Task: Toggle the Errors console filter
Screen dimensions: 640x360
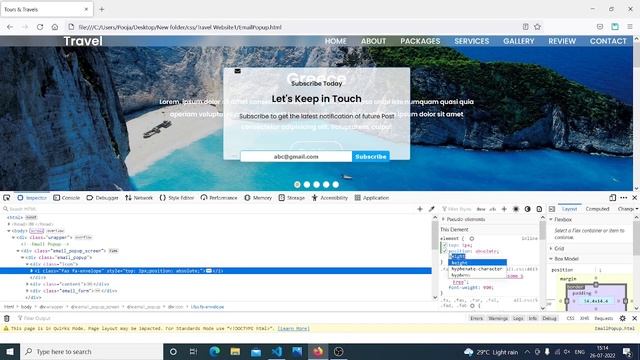Action: pos(476,318)
